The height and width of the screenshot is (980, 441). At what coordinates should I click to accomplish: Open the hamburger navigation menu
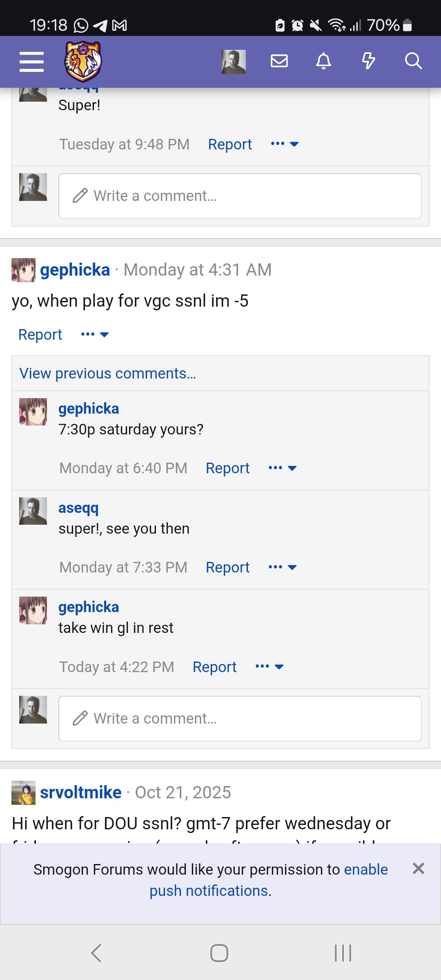pos(31,62)
